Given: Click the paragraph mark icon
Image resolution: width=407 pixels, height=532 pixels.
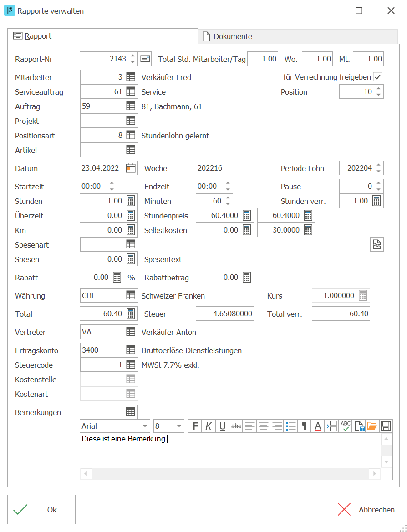Looking at the screenshot, I should pyautogui.click(x=304, y=426).
